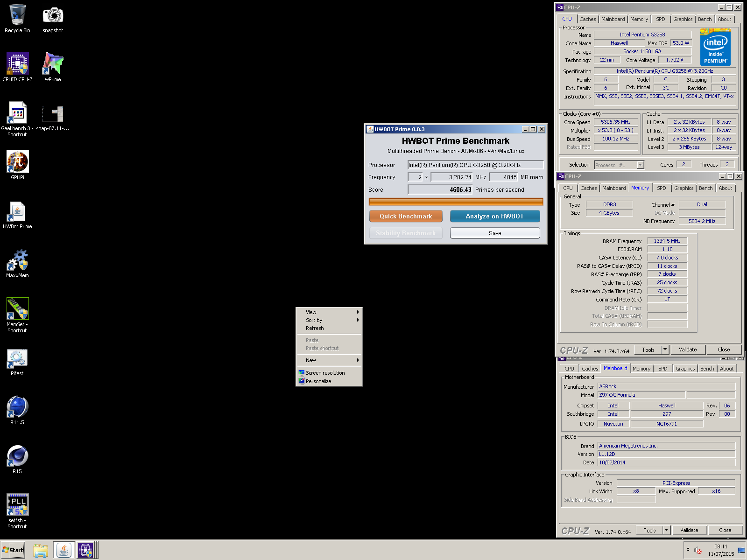Show hidden system tray icons
Screen dimensions: 747x560
tap(688, 550)
